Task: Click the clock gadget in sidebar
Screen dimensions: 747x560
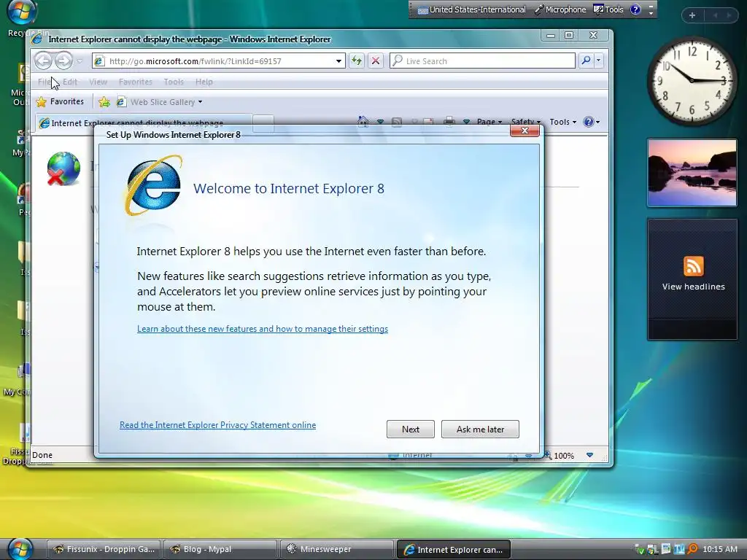Action: pos(692,81)
